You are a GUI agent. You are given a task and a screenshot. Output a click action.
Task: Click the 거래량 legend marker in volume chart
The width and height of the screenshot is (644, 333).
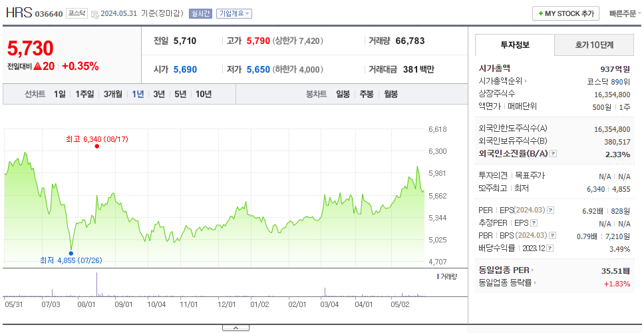point(438,276)
